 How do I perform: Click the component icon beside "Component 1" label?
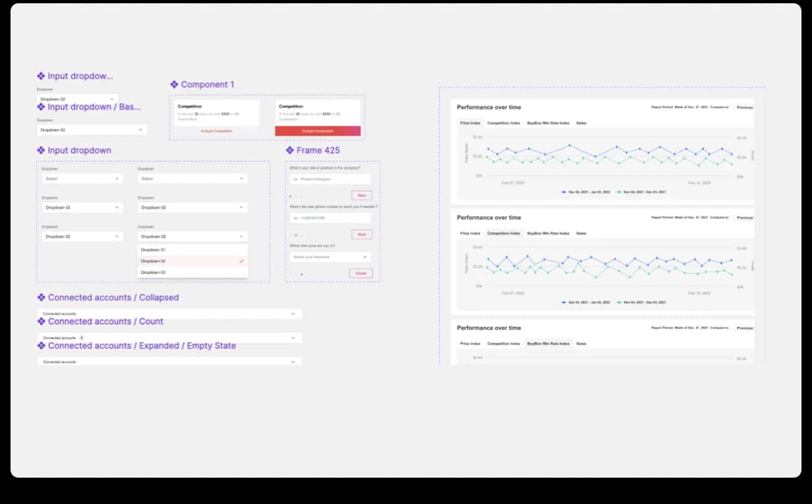pos(174,84)
